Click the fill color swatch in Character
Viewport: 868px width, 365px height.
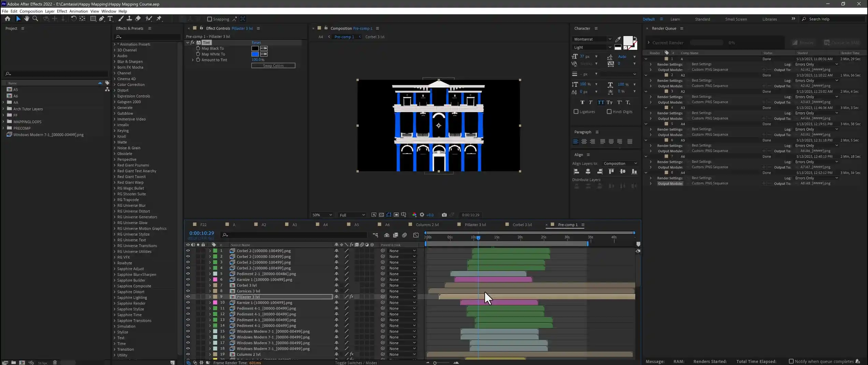tap(627, 41)
